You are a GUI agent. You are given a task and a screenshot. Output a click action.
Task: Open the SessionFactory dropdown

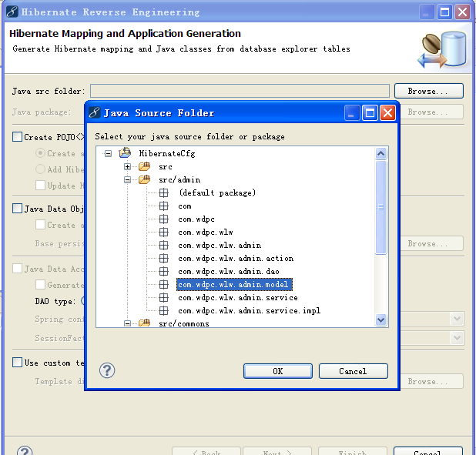(458, 337)
